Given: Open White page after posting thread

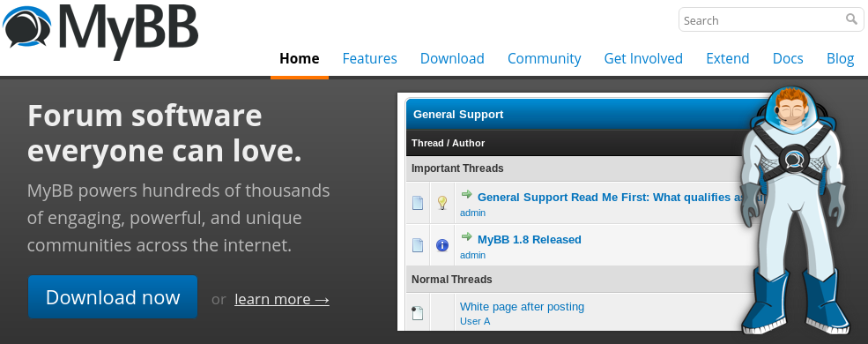Looking at the screenshot, I should (x=522, y=306).
